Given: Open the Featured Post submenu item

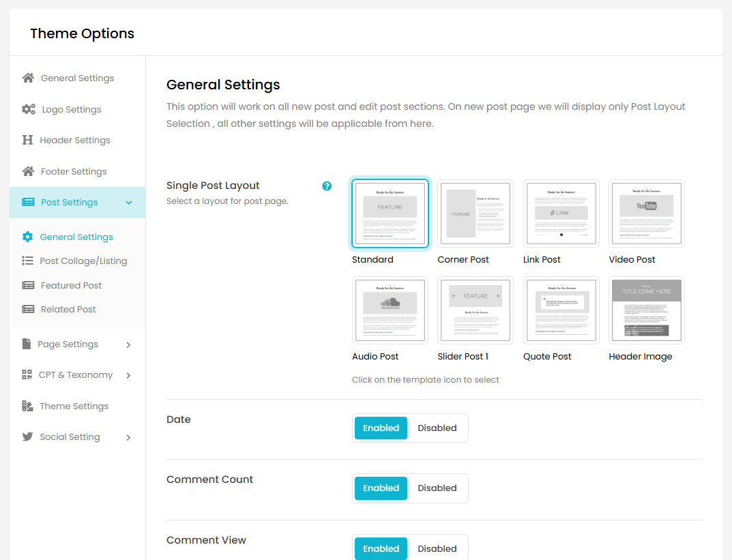Looking at the screenshot, I should [71, 285].
